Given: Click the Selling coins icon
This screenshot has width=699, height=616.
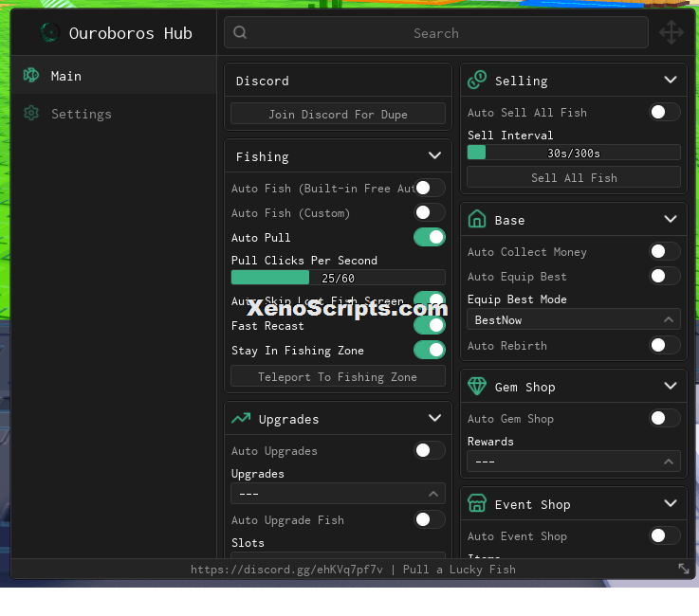Looking at the screenshot, I should (x=477, y=81).
